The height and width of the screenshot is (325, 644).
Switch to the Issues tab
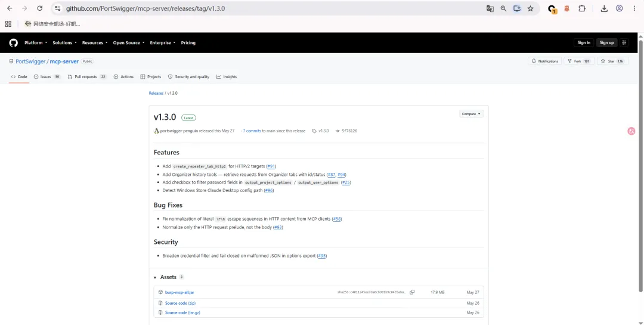click(47, 77)
